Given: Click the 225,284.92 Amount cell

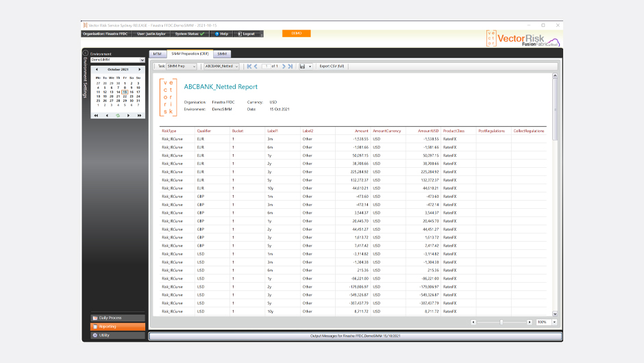Looking at the screenshot, I should (x=360, y=172).
